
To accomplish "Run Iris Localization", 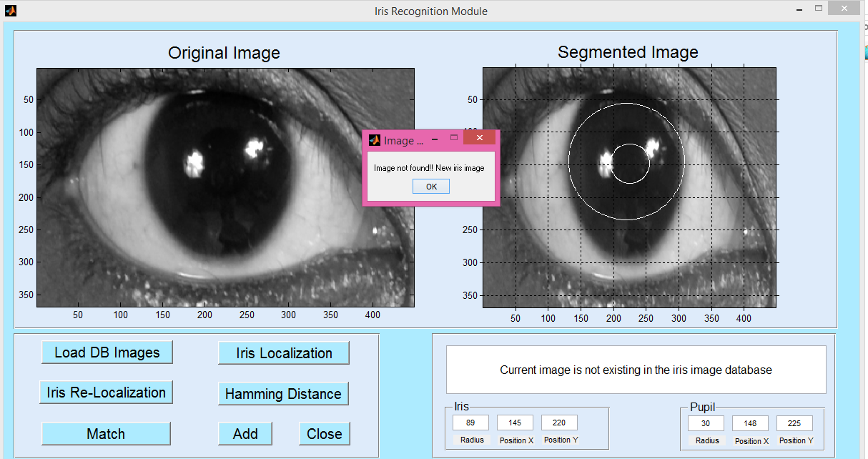I will pyautogui.click(x=284, y=353).
